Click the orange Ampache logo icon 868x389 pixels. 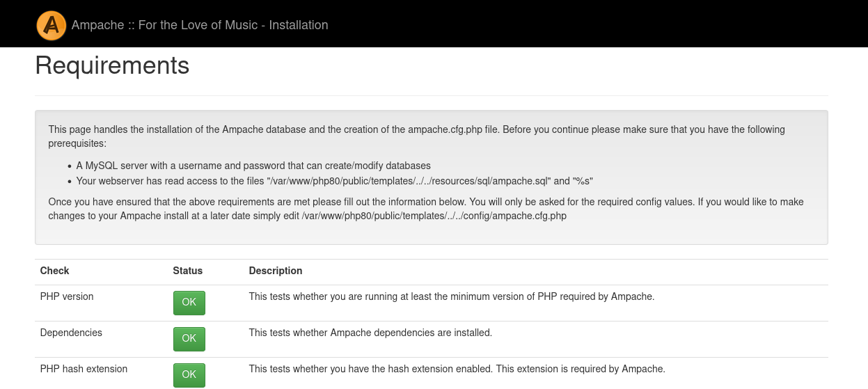[x=51, y=25]
